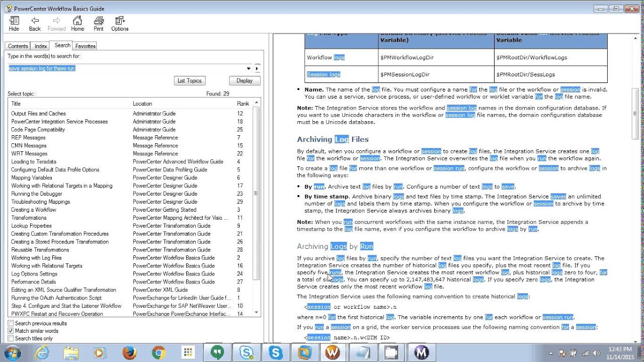
Task: Toggle Match similar words checkbox
Action: pos(11,331)
